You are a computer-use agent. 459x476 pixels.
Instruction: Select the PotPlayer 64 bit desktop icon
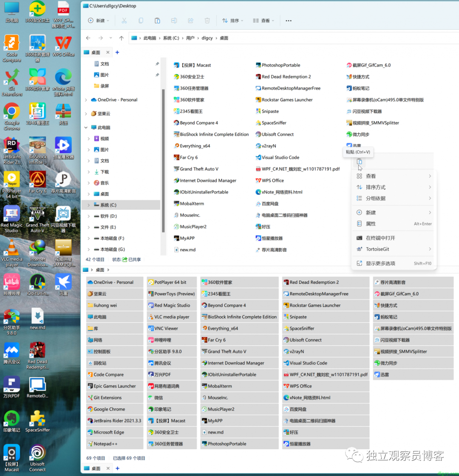tap(12, 185)
